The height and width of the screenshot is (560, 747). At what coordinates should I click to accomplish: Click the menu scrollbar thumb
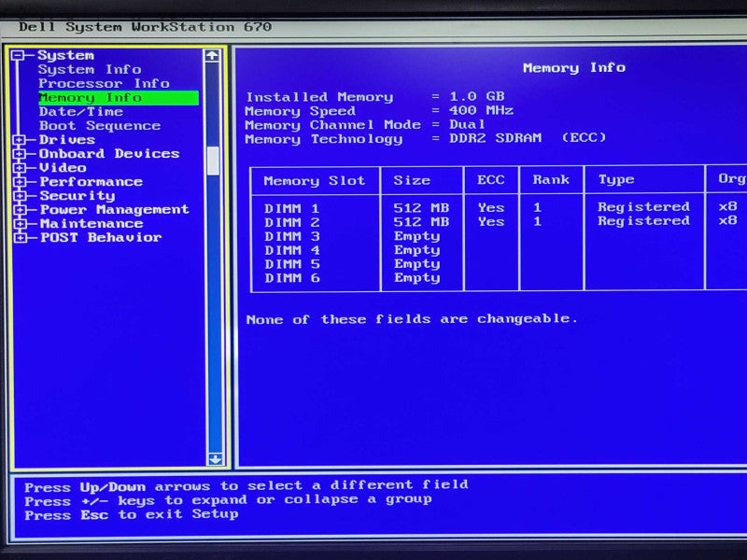214,161
